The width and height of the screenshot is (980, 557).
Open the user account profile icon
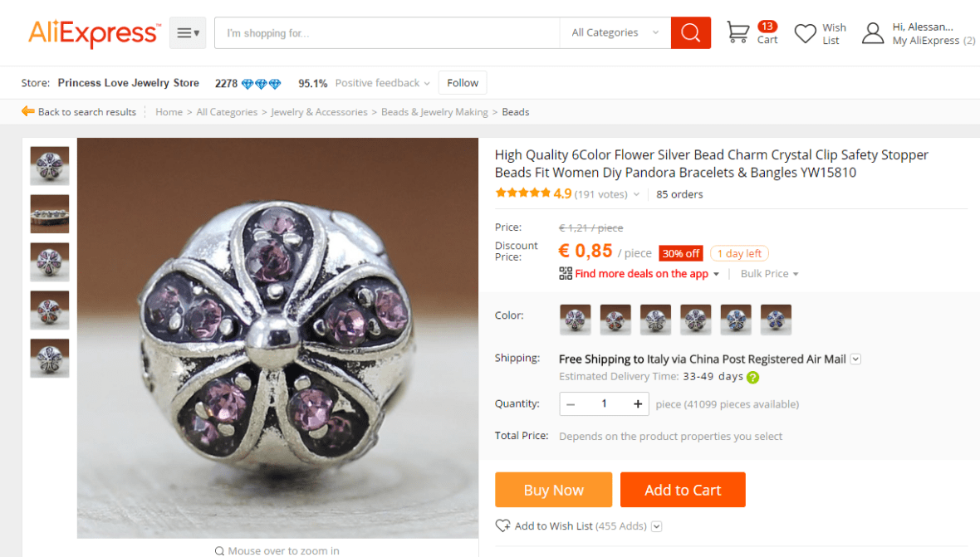pos(872,33)
